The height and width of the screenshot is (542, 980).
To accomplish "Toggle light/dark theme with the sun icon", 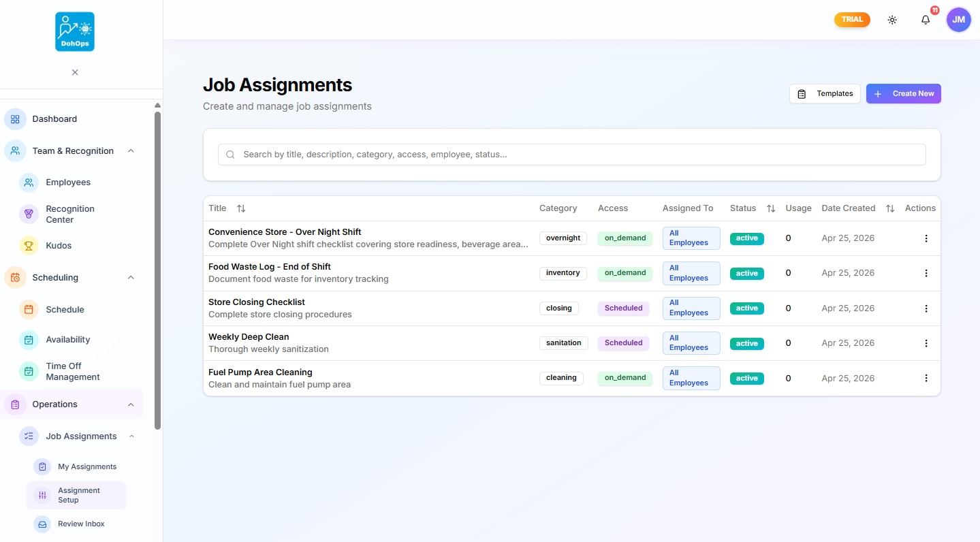I will click(x=892, y=20).
